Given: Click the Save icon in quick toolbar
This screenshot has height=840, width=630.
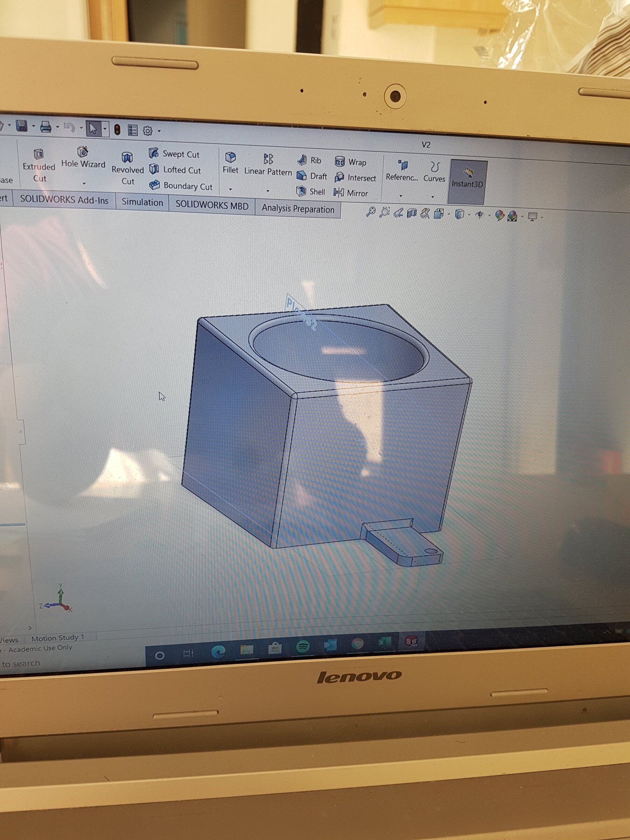Looking at the screenshot, I should tap(22, 126).
